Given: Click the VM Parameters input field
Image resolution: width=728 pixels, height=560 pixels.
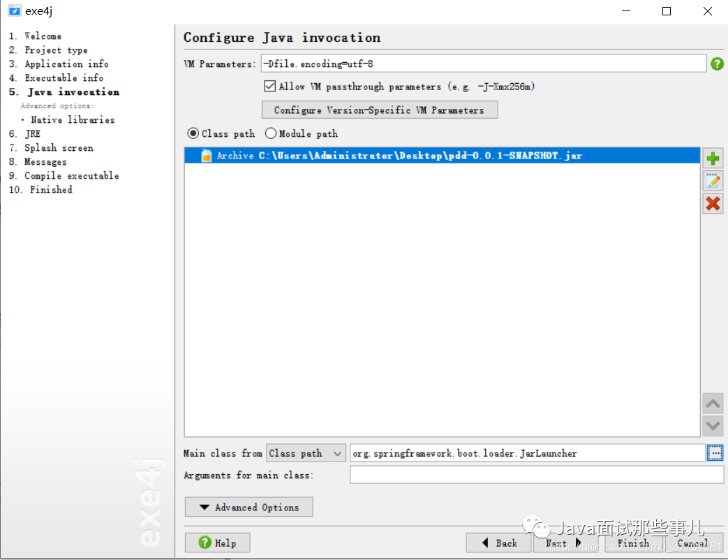Looking at the screenshot, I should [x=483, y=64].
